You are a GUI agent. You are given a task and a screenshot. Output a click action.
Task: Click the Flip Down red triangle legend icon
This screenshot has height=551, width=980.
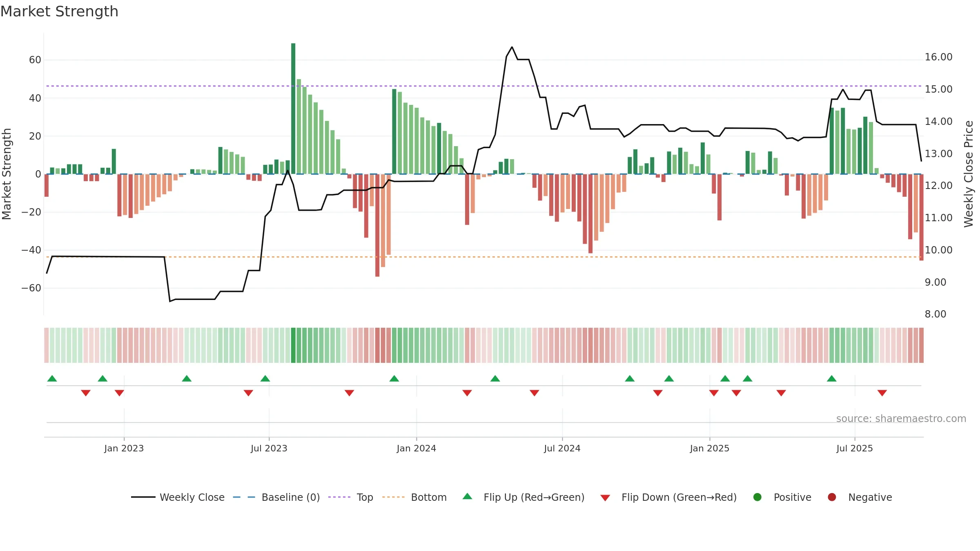[x=605, y=498]
